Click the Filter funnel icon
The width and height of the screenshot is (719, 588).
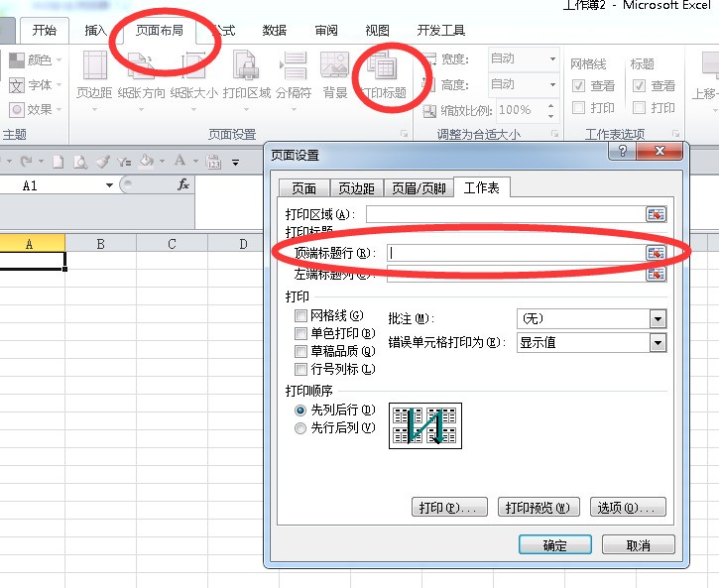click(124, 162)
